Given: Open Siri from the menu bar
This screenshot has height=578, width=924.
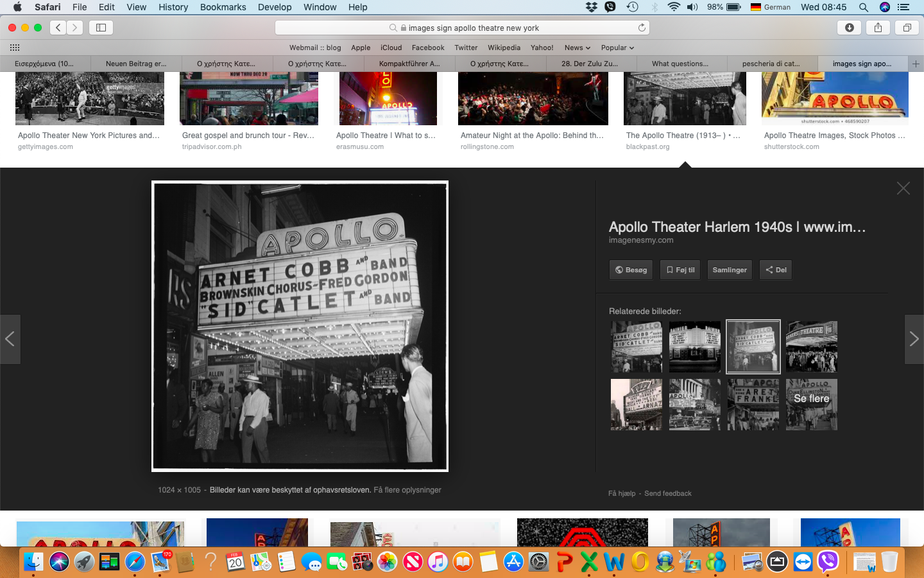Looking at the screenshot, I should click(885, 7).
